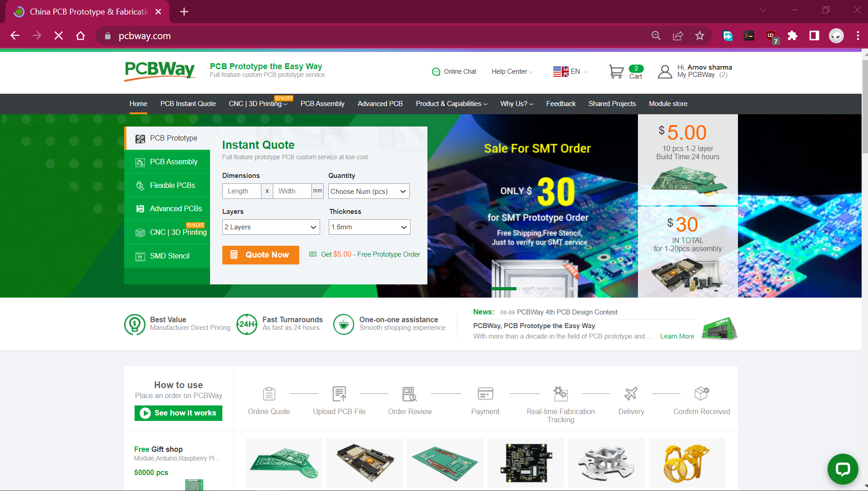The height and width of the screenshot is (491, 868).
Task: Open browser zoom magnifier icon
Action: pos(656,35)
